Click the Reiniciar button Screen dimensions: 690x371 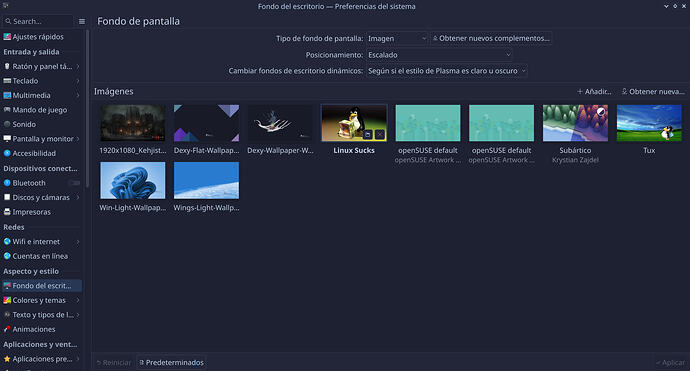pyautogui.click(x=114, y=363)
